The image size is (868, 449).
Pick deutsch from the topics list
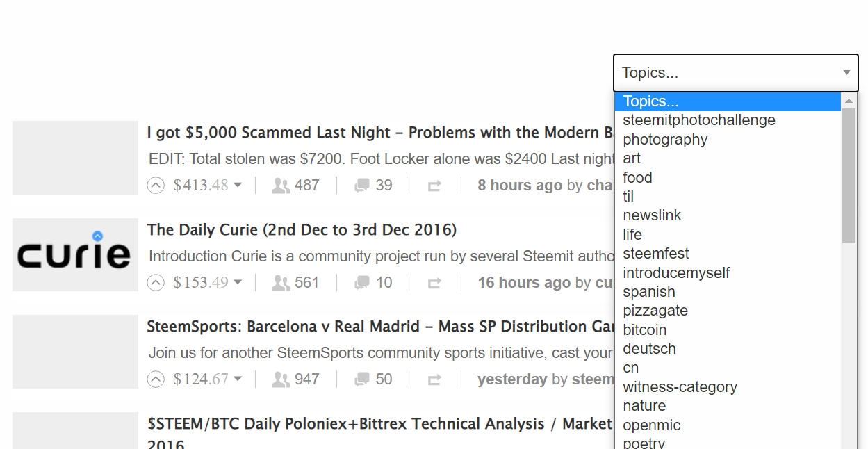[x=728, y=349]
